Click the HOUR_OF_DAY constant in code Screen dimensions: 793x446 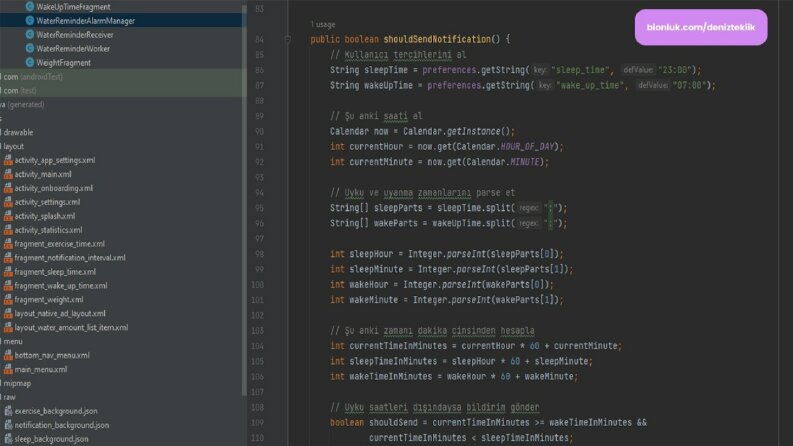[x=527, y=147]
